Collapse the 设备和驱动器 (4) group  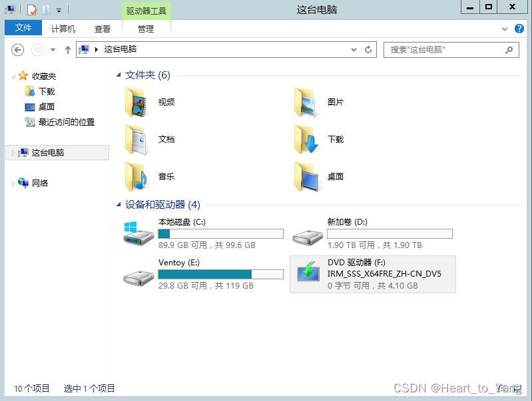pyautogui.click(x=119, y=204)
